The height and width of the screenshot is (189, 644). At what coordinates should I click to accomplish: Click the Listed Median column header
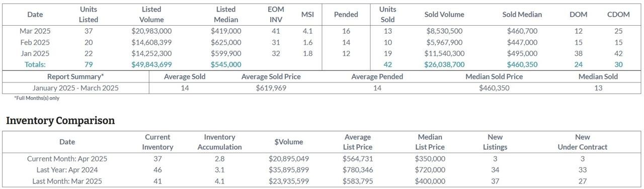[x=226, y=15]
